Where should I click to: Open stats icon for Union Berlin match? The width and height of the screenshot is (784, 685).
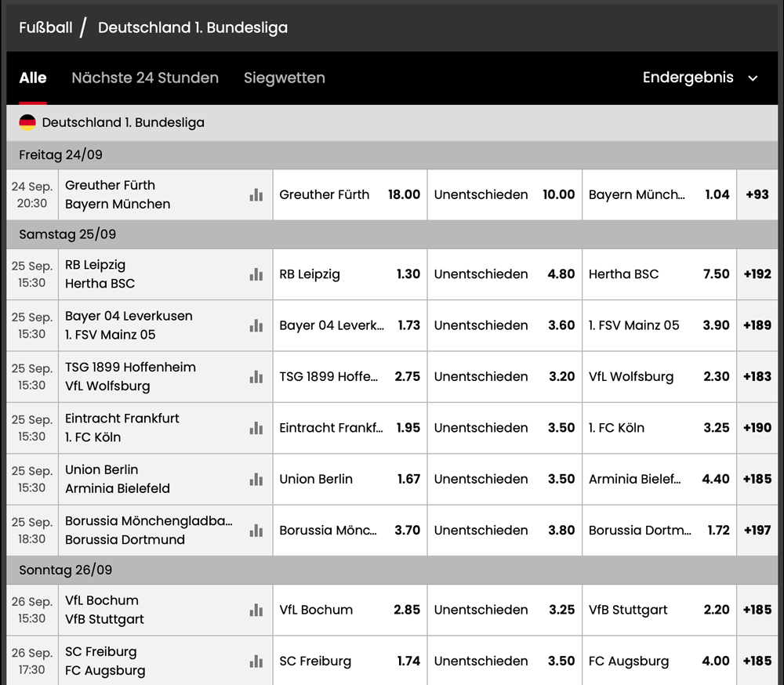[256, 479]
